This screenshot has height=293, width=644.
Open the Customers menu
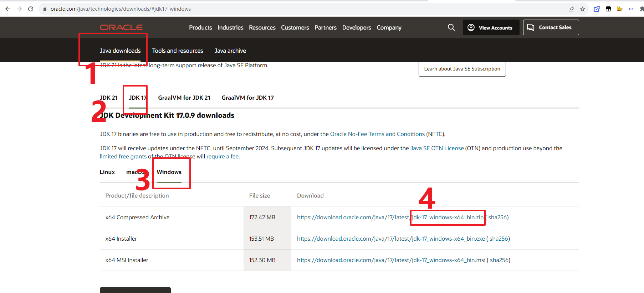point(295,27)
